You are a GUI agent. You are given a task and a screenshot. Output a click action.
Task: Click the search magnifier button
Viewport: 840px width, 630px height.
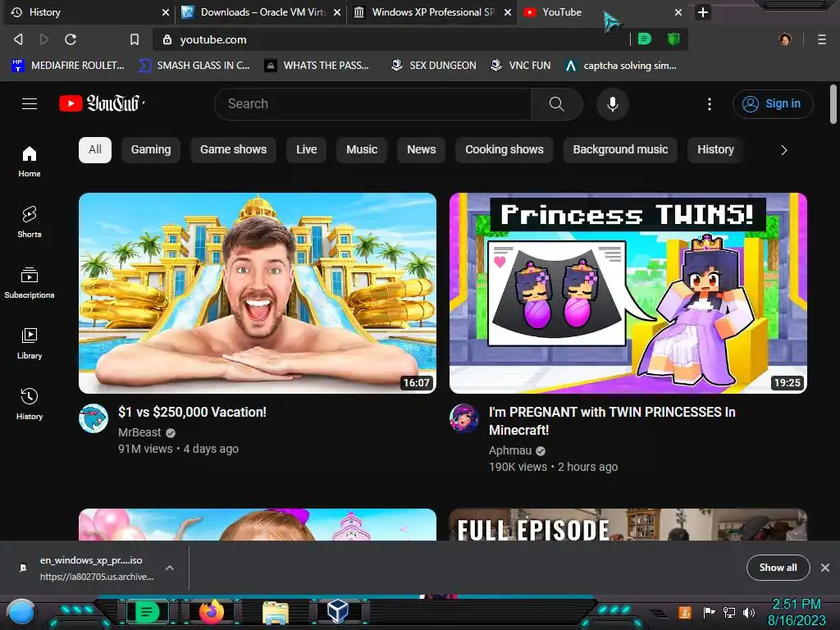click(557, 104)
